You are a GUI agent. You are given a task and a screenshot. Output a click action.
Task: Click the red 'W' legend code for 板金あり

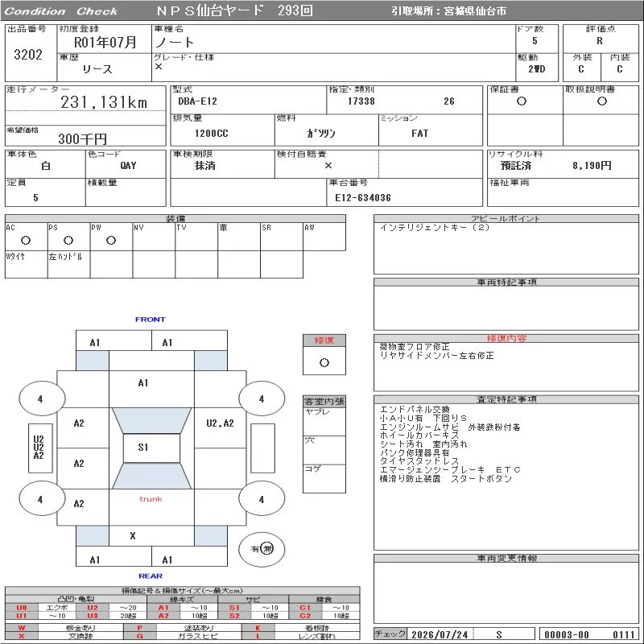tap(22, 628)
